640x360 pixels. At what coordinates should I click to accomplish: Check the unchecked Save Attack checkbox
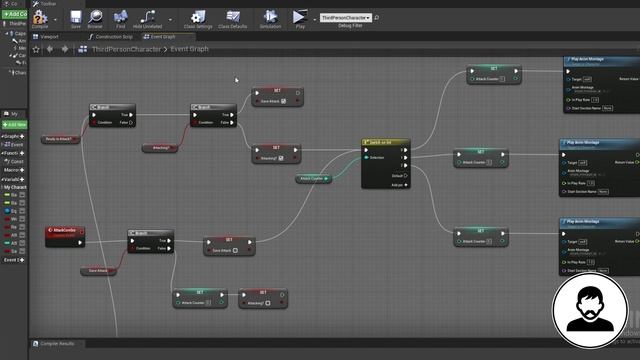point(235,250)
